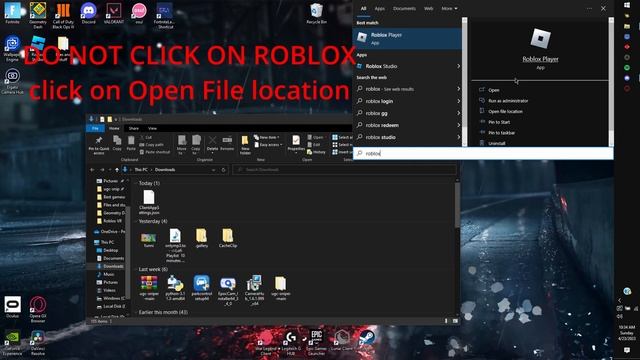Image resolution: width=640 pixels, height=360 pixels.
Task: Select the All search tab
Action: (x=363, y=9)
